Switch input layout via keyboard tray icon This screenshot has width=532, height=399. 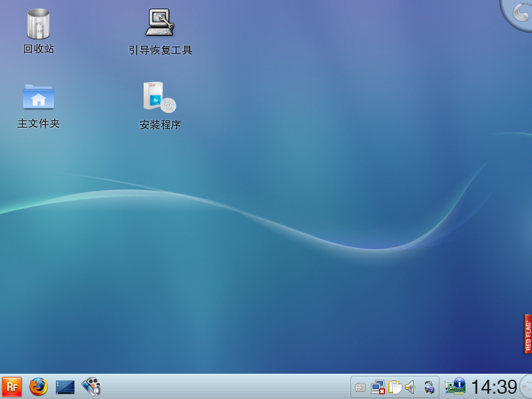(x=360, y=387)
